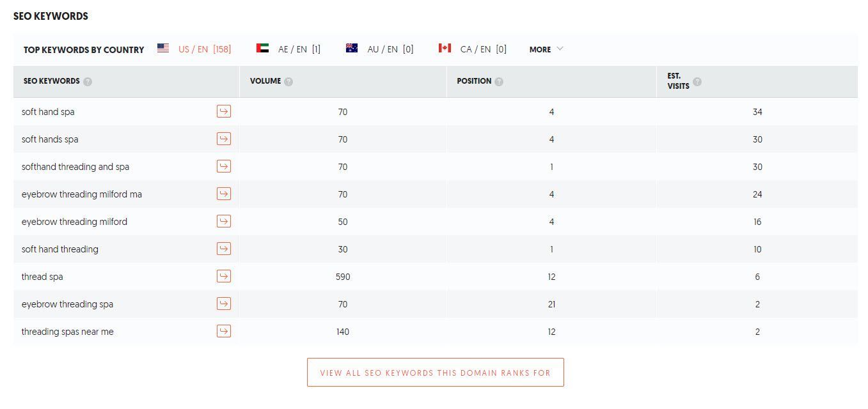Open arrow icon for soft hand threading

pos(223,249)
